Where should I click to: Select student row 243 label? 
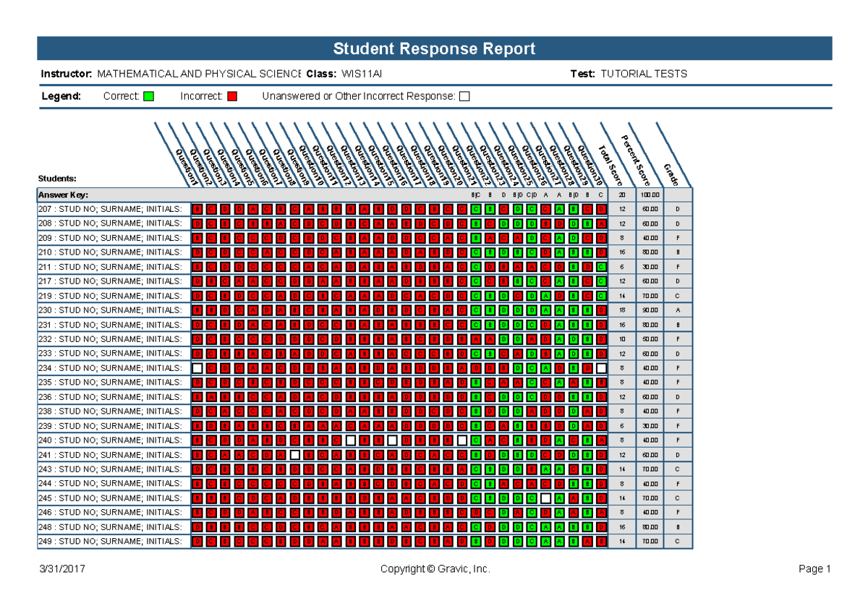(x=110, y=469)
